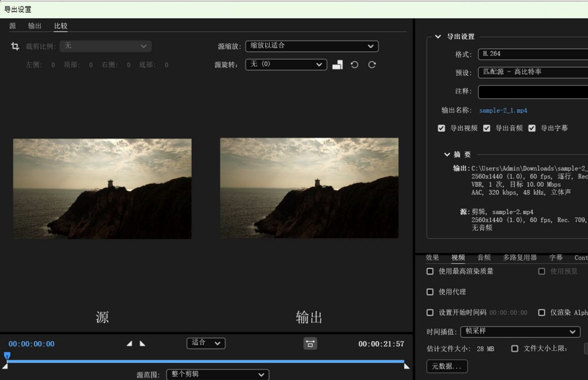Rotate the source counterclockwise

tap(354, 64)
